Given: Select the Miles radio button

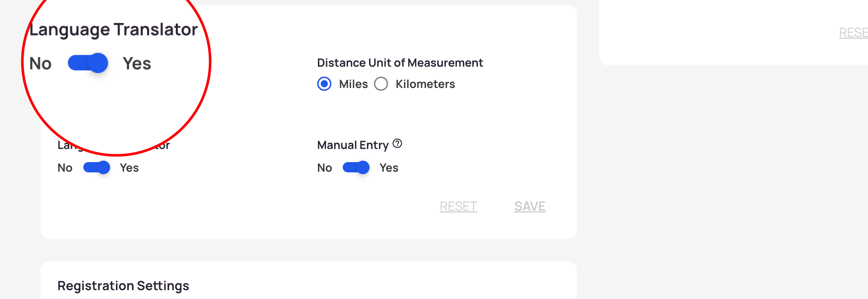Looking at the screenshot, I should coord(324,84).
